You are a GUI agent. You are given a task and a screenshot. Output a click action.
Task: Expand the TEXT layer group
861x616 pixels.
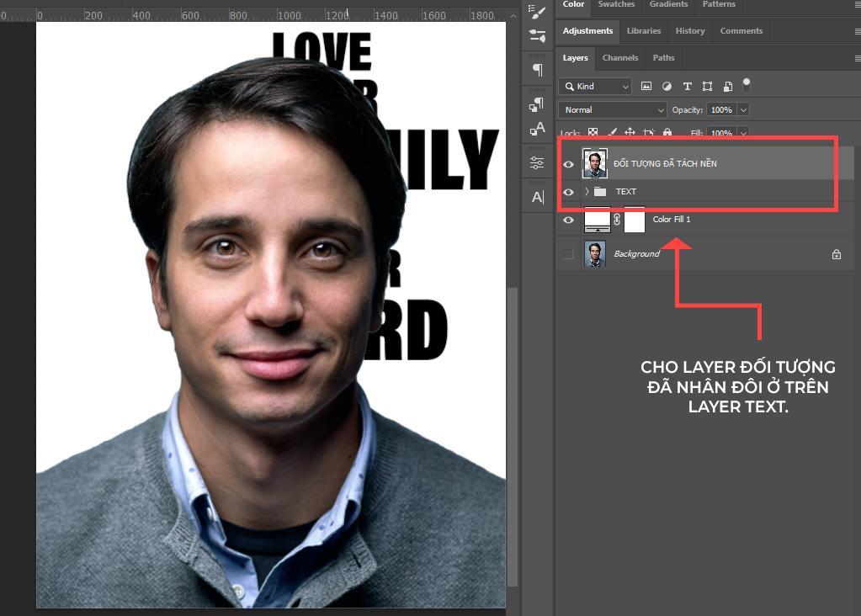coord(585,191)
